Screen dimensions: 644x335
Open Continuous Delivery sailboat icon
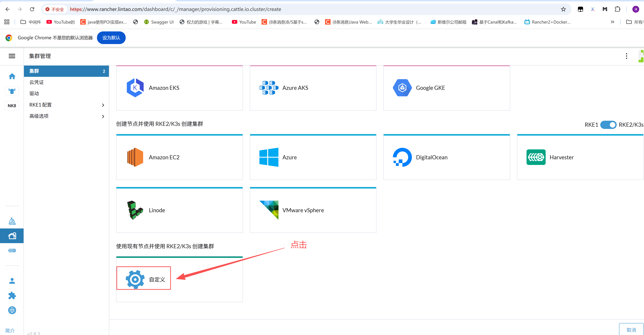[x=12, y=221]
